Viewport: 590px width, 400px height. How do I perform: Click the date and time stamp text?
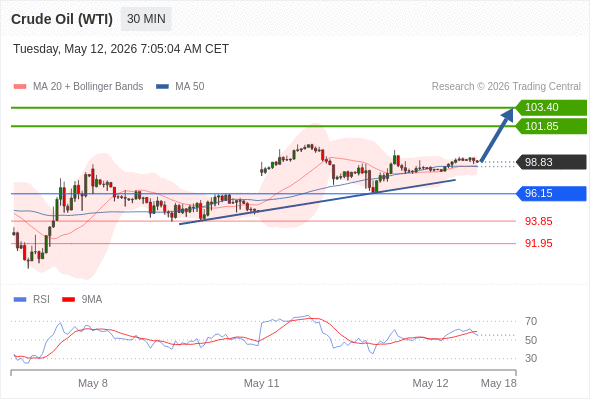[x=121, y=49]
